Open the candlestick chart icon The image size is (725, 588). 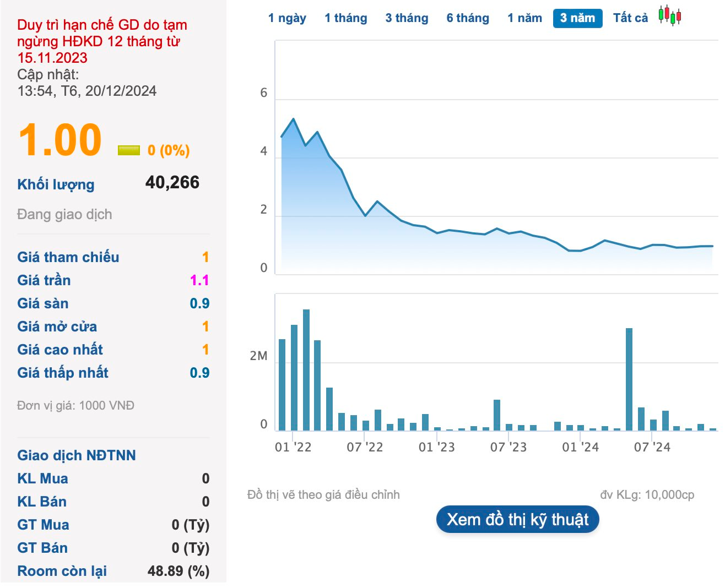click(x=670, y=16)
